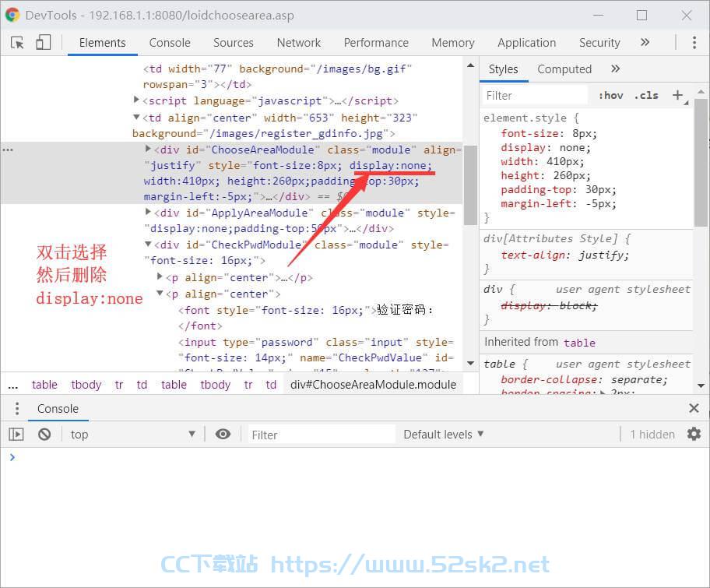Viewport: 710px width, 588px height.
Task: Open the Default levels dropdown
Action: 443,435
